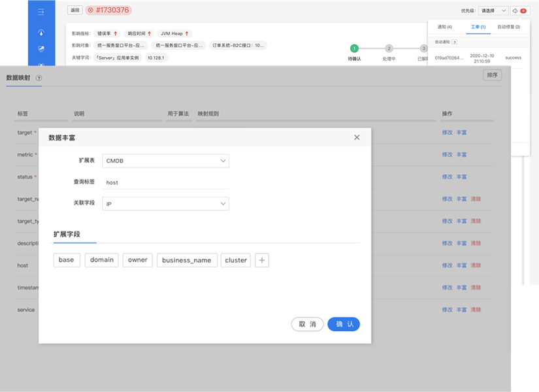Click 丰富 link in the description row
The width and height of the screenshot is (539, 392).
[x=462, y=244]
